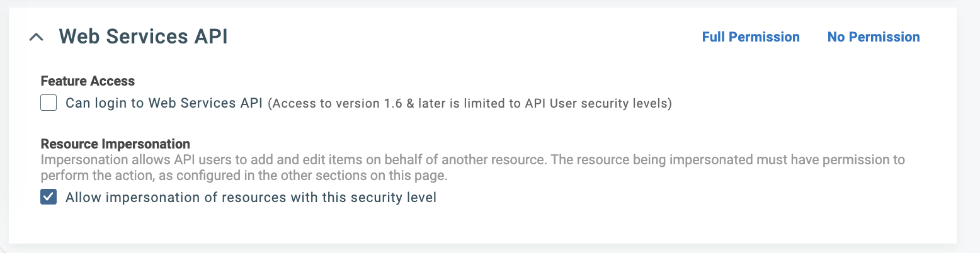Tick the empty box under Feature Access
This screenshot has height=253, width=980.
coord(48,103)
